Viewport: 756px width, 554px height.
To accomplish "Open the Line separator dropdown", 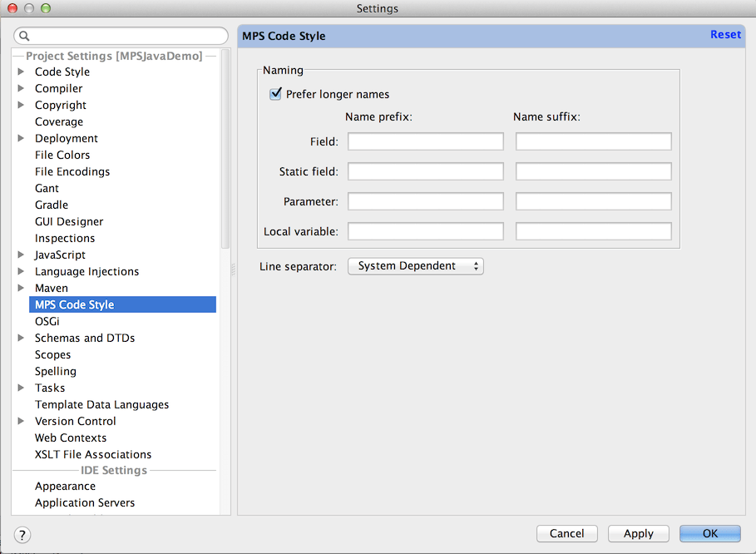I will (415, 266).
